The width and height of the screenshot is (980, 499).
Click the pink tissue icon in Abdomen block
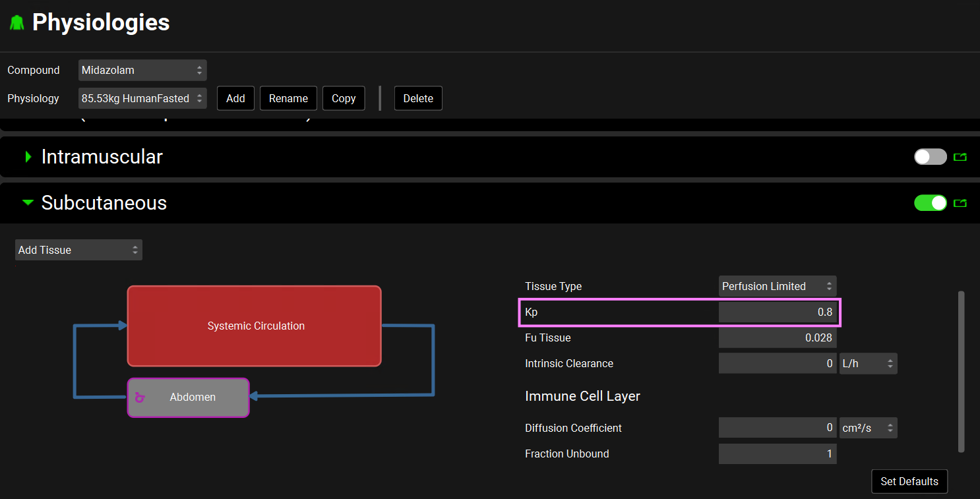pos(139,397)
